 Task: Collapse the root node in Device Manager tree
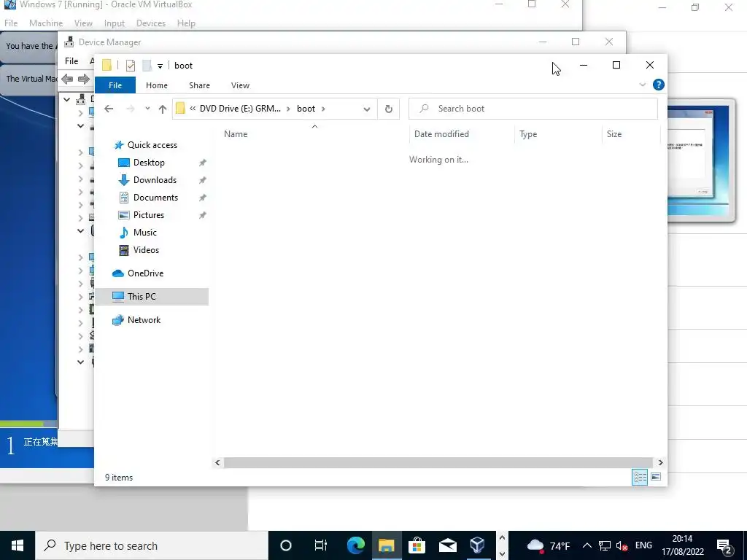67,99
